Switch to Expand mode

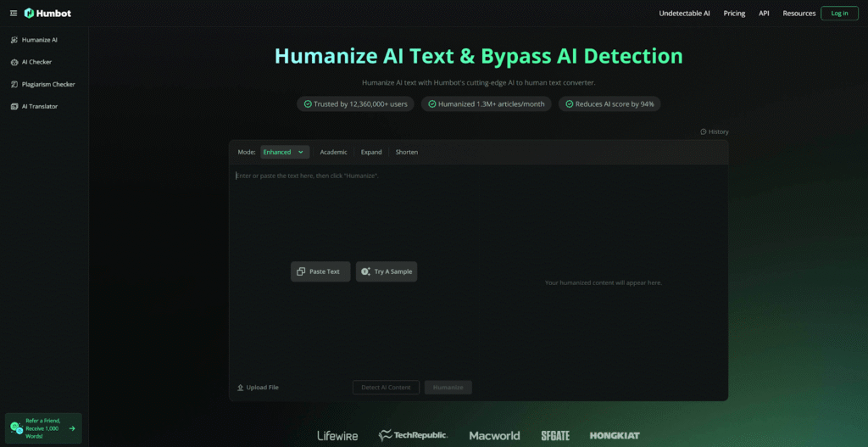(371, 152)
